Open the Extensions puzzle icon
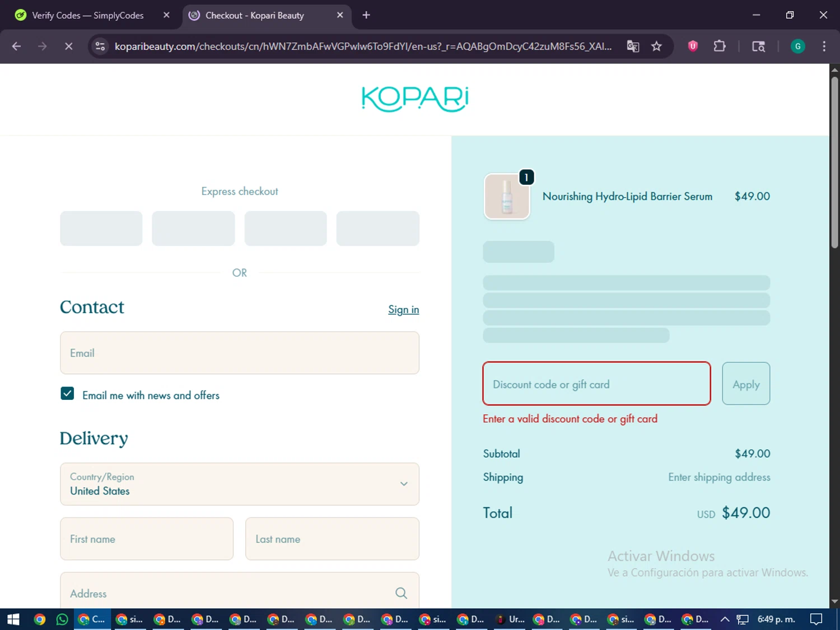This screenshot has height=630, width=840. 720,46
